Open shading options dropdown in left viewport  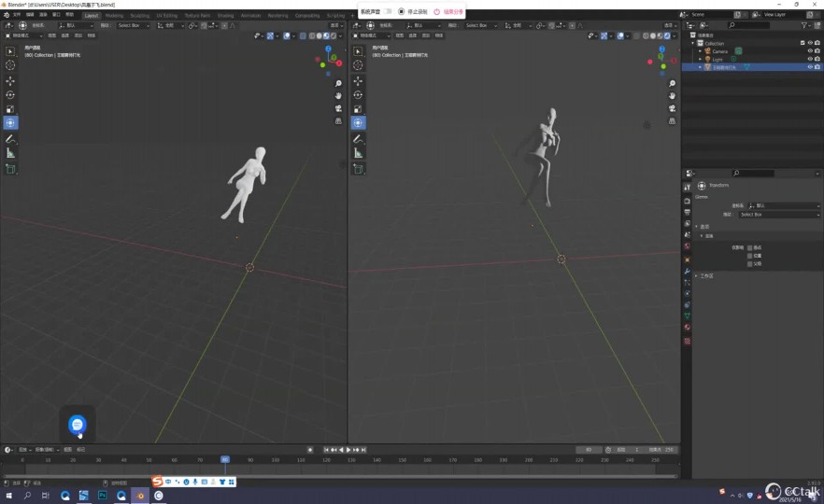click(x=340, y=35)
